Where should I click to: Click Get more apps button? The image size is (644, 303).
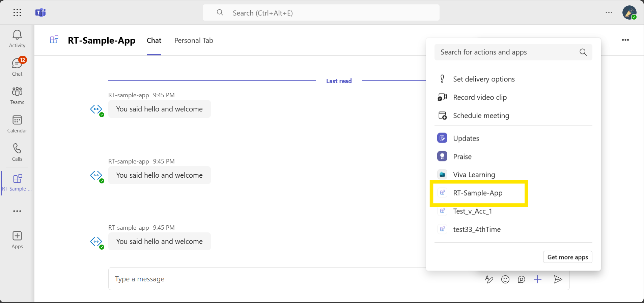pos(567,257)
